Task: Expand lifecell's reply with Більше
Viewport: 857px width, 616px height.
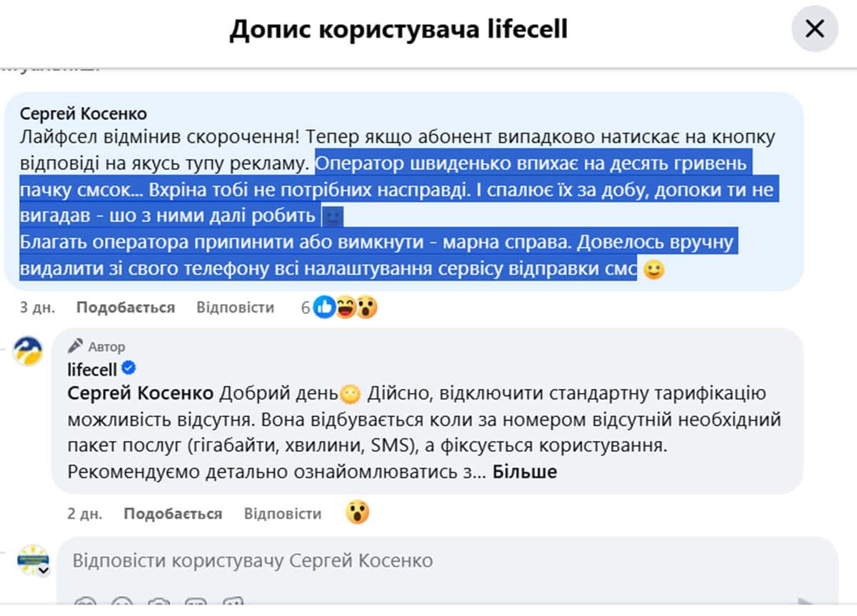Action: click(524, 472)
